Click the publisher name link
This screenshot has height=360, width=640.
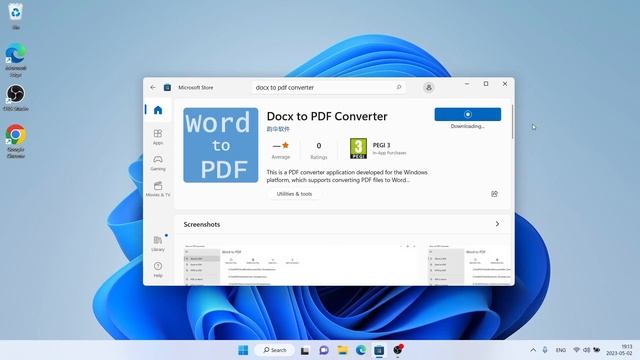pyautogui.click(x=278, y=129)
